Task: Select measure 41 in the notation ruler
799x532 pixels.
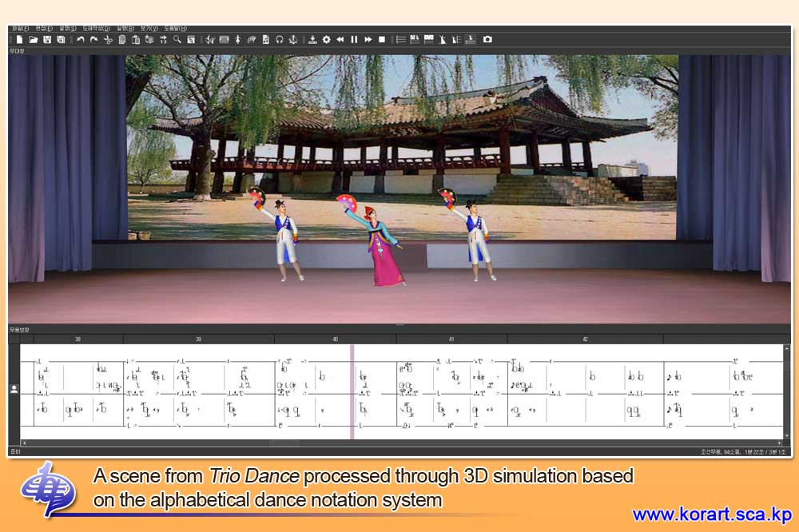Action: pyautogui.click(x=451, y=339)
